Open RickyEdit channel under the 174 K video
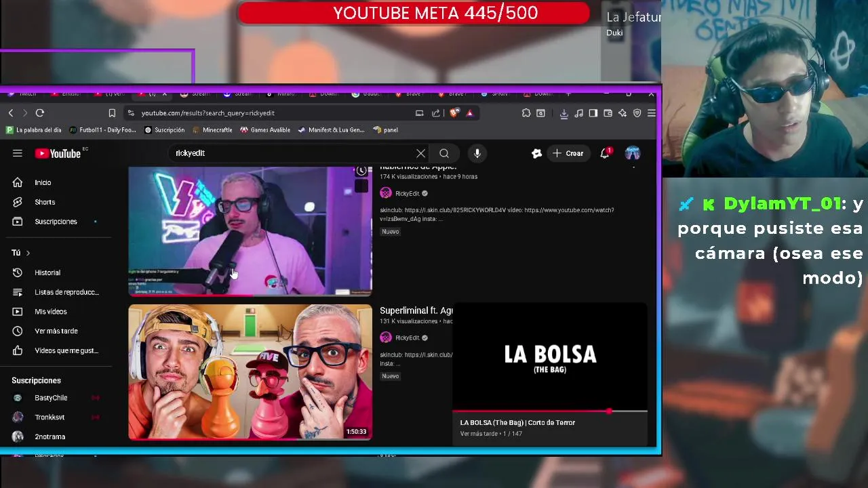The width and height of the screenshot is (868, 488). 407,194
